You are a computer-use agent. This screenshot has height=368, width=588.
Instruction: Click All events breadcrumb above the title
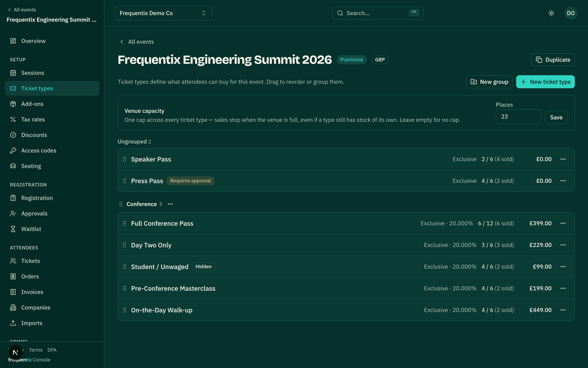click(137, 42)
